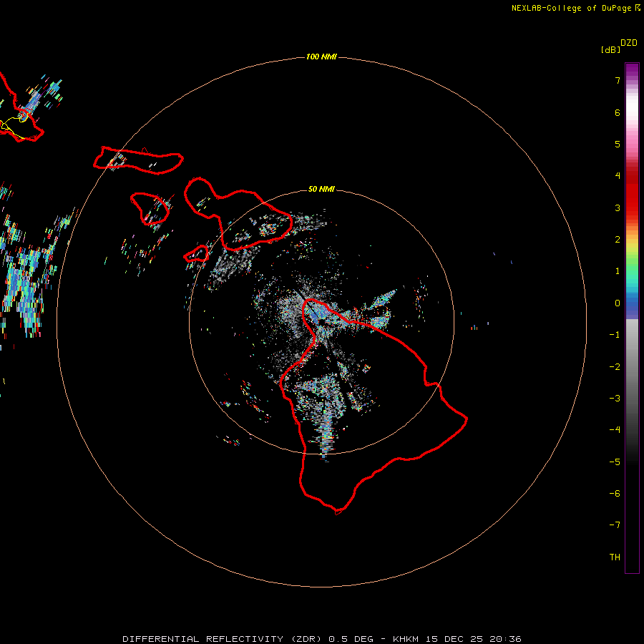Click the scale value 1

point(618,271)
